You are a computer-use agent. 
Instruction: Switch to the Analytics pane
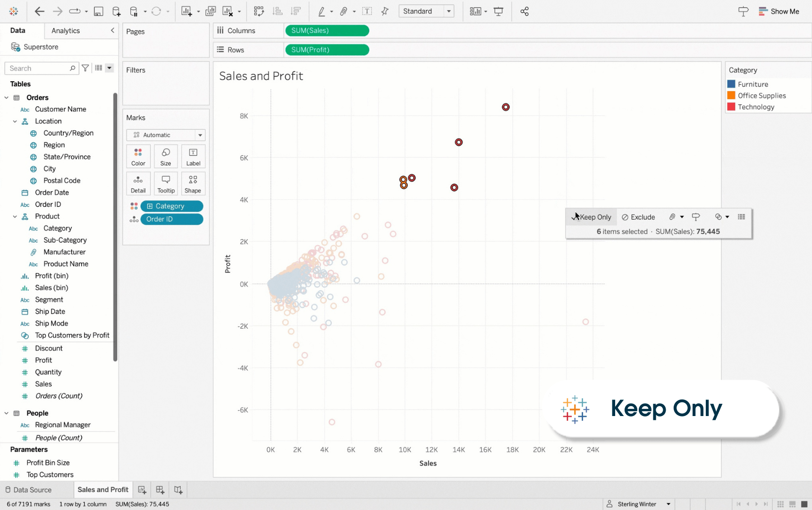coord(65,30)
